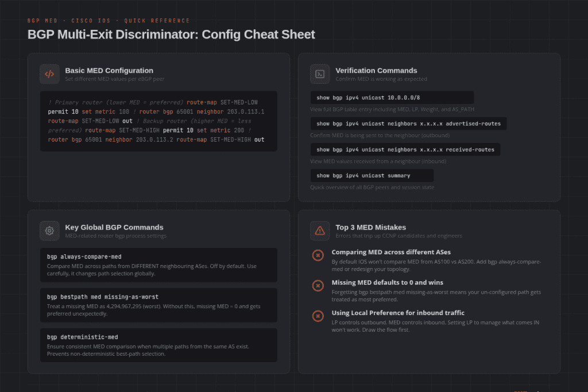
Task: Click 'Confirm MED is being sent to the neighbour' description
Action: click(380, 135)
